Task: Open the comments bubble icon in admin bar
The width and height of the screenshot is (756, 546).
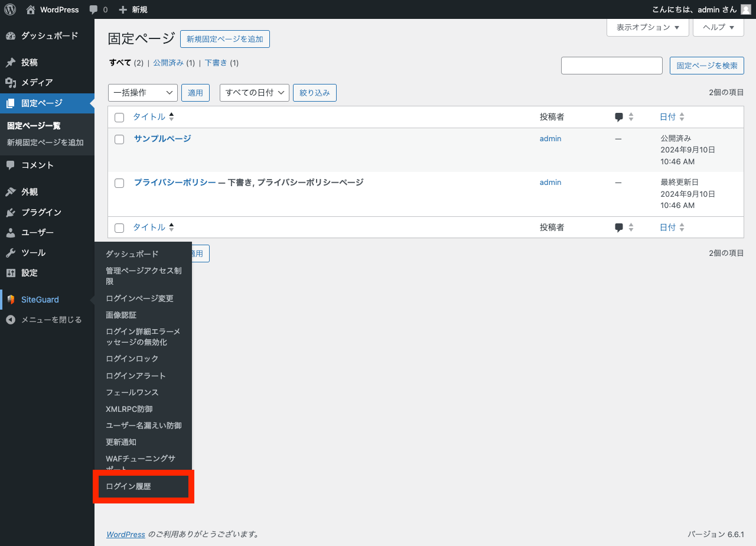Action: coord(93,10)
